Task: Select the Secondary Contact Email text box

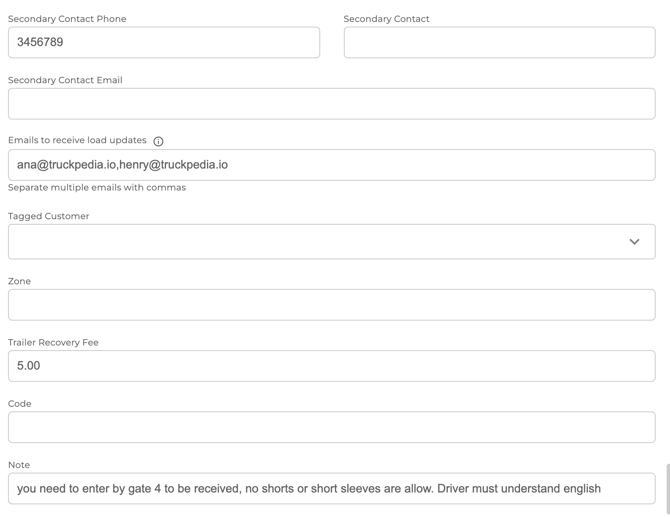Action: click(331, 104)
